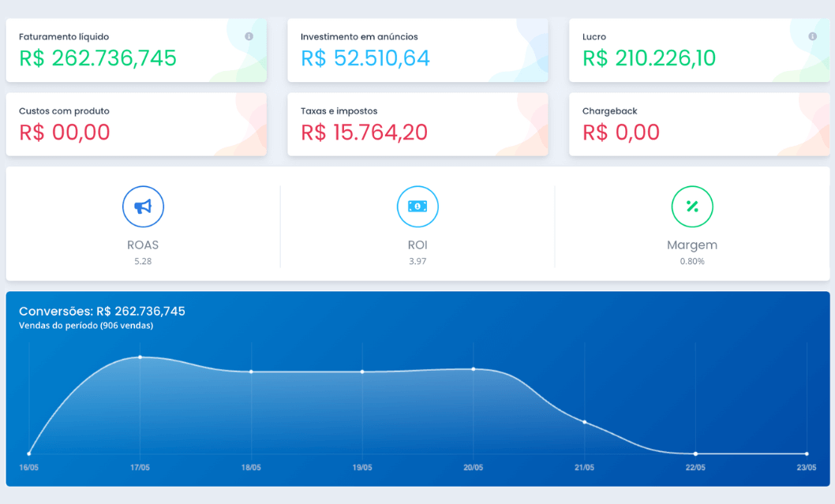Select the 18/05 data point on chart
This screenshot has height=504, width=835.
[x=251, y=371]
